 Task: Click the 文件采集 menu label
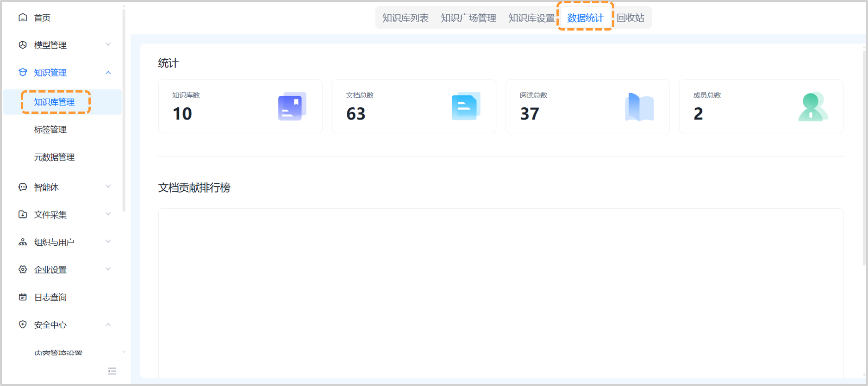[50, 215]
